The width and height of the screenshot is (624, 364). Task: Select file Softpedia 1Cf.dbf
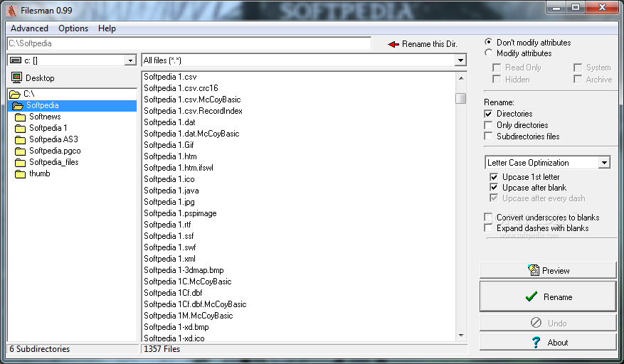[x=173, y=293]
